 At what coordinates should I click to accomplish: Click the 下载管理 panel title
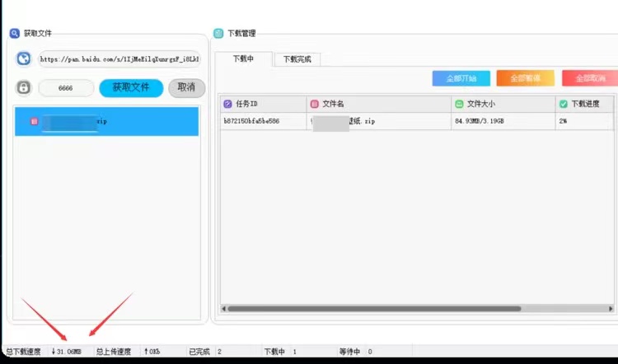[x=241, y=34]
